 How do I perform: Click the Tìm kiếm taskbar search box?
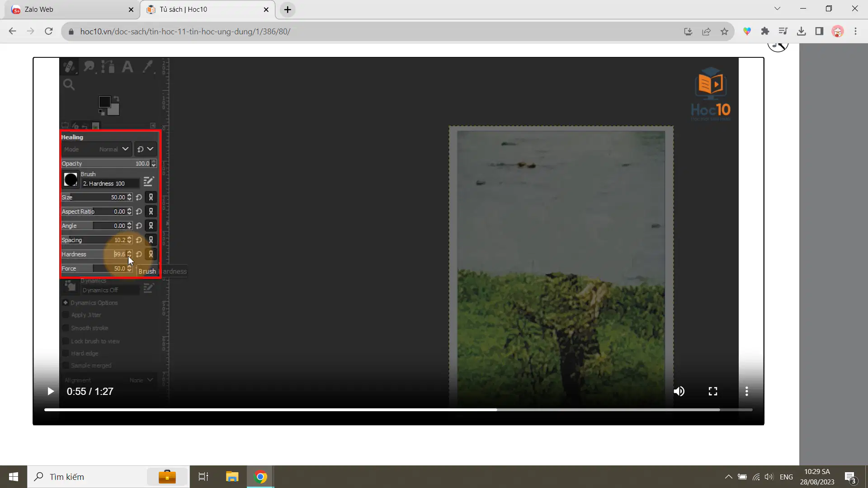[x=108, y=477]
